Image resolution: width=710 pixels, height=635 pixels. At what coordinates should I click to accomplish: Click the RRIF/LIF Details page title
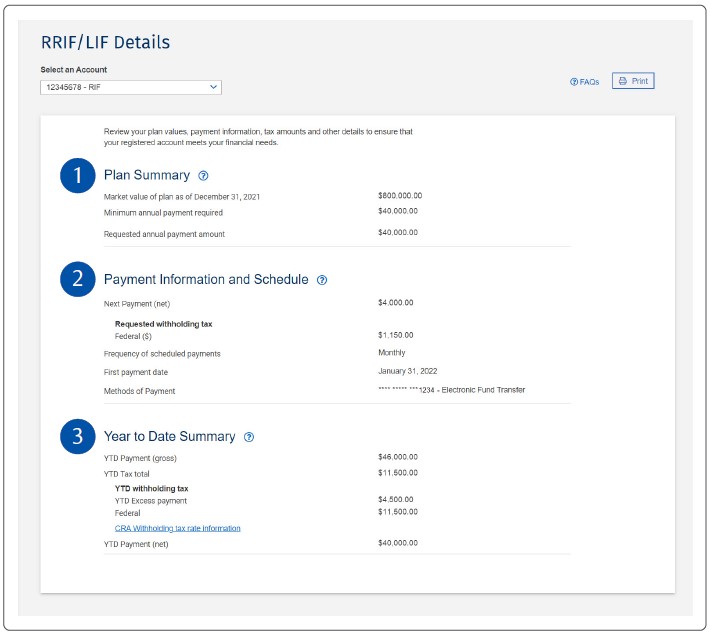[105, 42]
